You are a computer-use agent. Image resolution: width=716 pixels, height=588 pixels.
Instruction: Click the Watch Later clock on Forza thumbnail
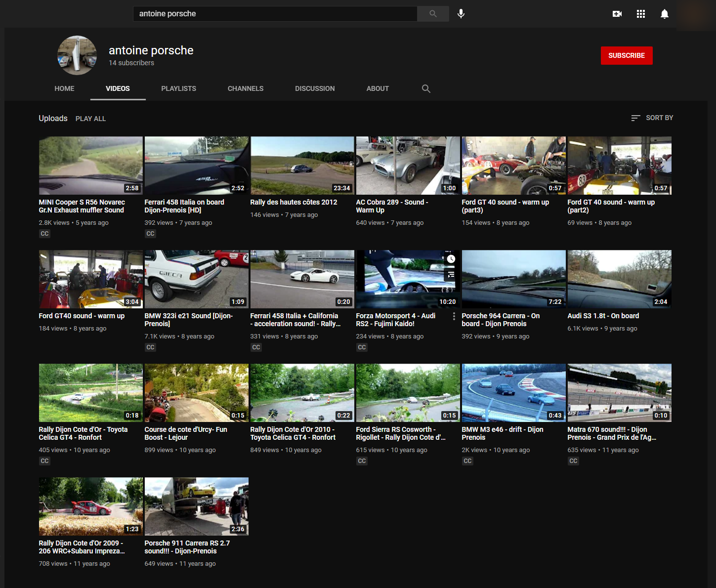(451, 259)
